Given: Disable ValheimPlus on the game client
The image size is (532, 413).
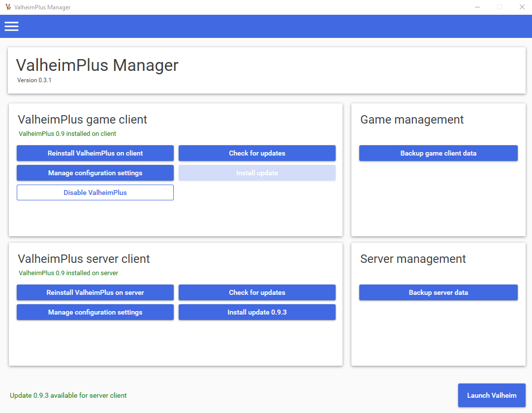Looking at the screenshot, I should [95, 192].
